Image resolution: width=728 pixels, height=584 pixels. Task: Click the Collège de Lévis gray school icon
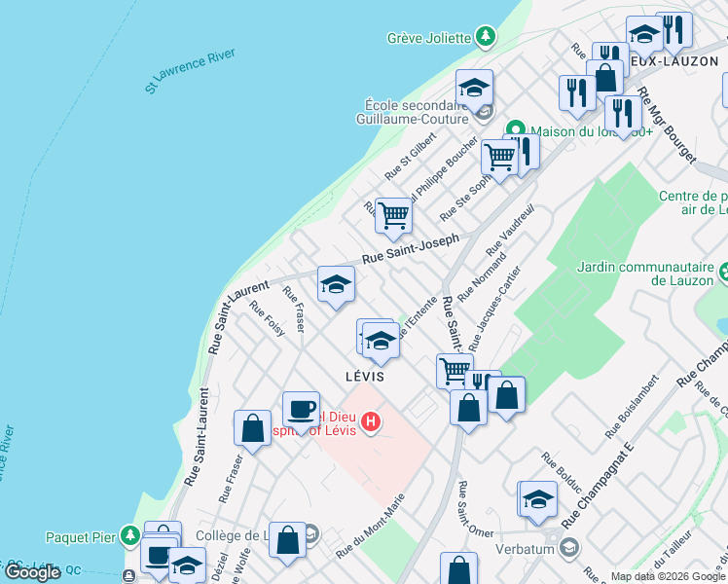(x=312, y=534)
